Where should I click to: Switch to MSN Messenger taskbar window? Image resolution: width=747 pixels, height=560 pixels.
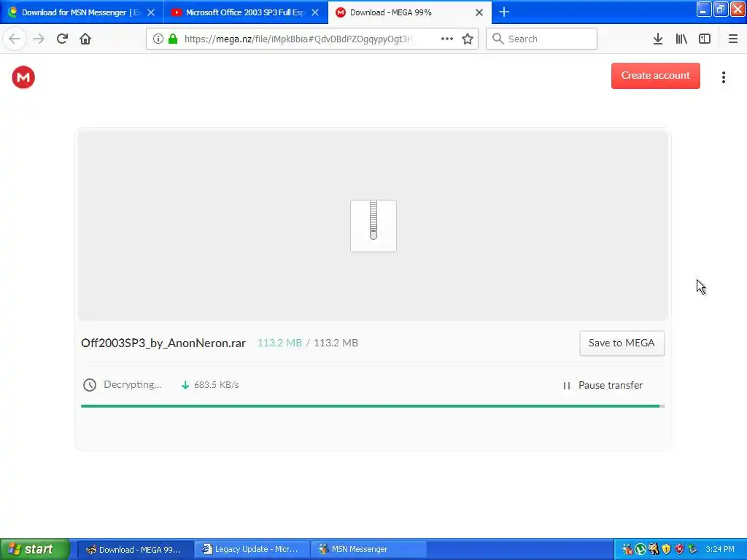[x=368, y=549]
